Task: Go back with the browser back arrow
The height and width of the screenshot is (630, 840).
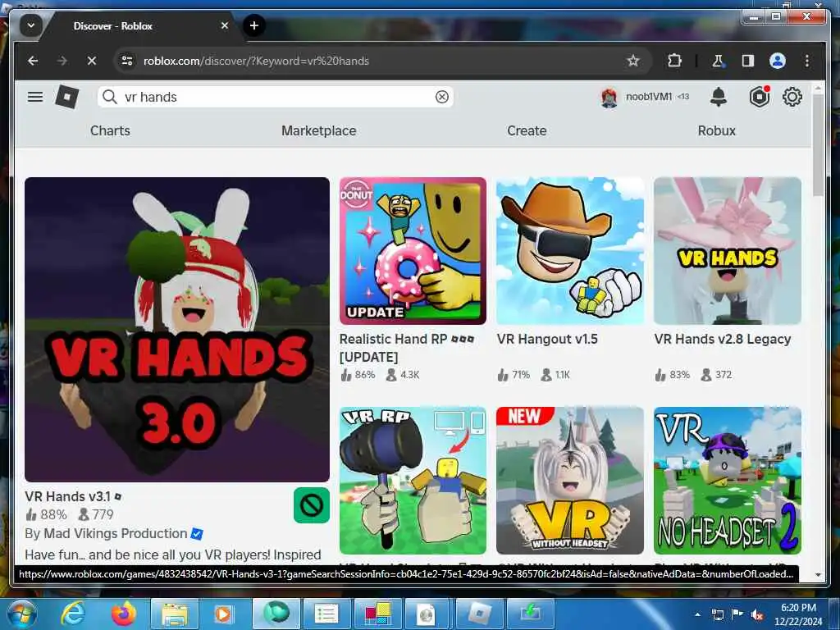Action: click(x=33, y=61)
